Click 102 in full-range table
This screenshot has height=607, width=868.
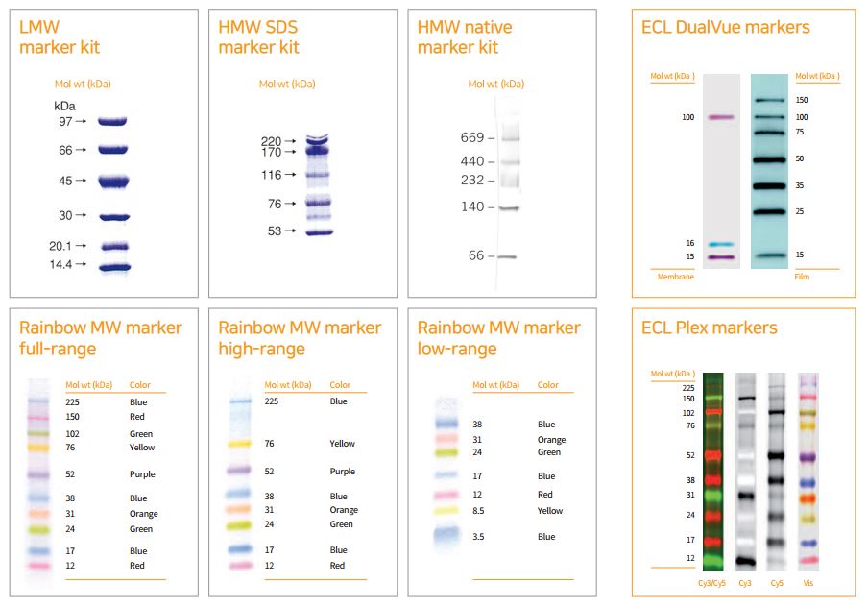tap(73, 434)
